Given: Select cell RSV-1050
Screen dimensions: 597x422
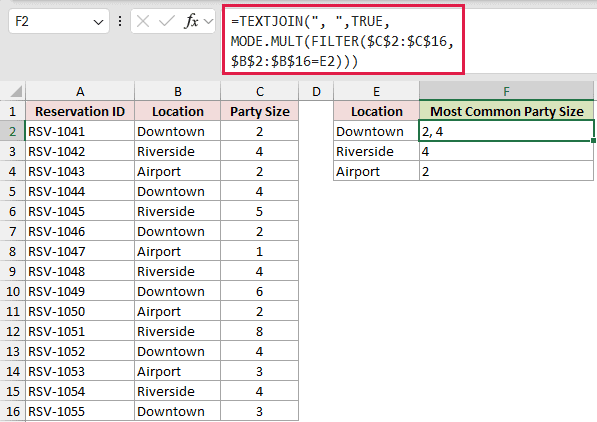Looking at the screenshot, I should pyautogui.click(x=80, y=311).
